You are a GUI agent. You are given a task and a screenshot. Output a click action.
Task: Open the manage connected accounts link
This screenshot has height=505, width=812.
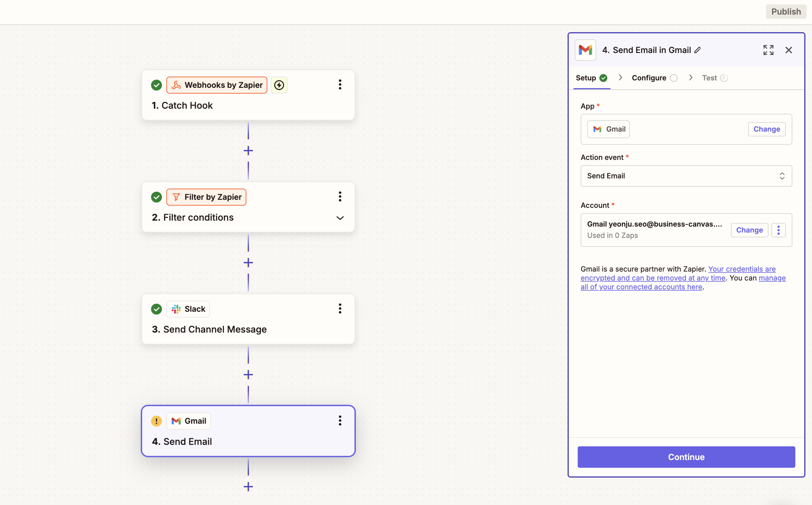tap(641, 287)
